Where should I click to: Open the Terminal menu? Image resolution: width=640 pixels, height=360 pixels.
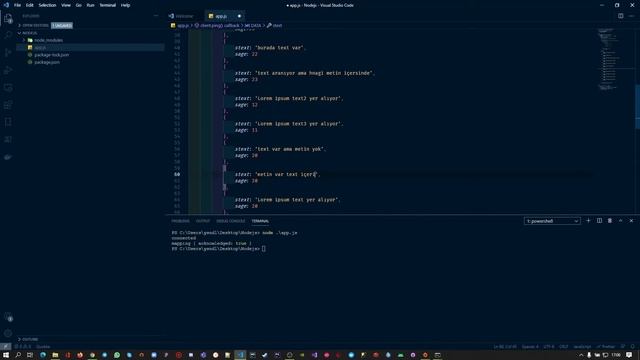tap(108, 5)
